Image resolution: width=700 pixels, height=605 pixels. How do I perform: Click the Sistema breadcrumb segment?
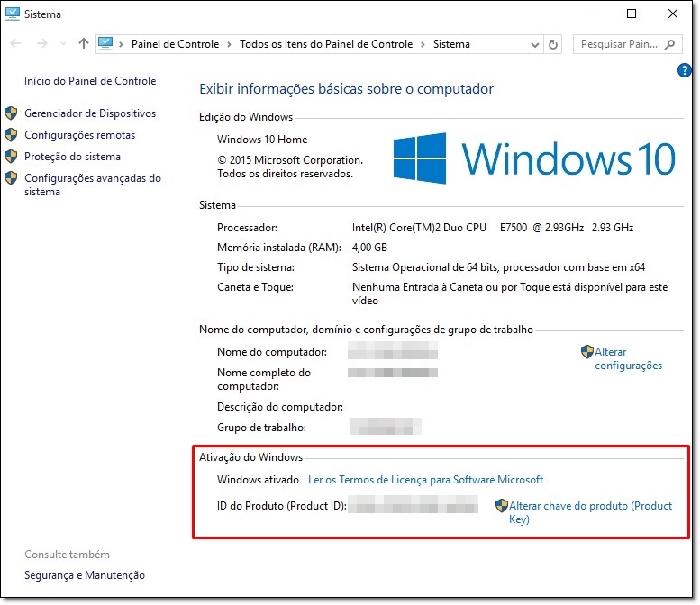[451, 44]
